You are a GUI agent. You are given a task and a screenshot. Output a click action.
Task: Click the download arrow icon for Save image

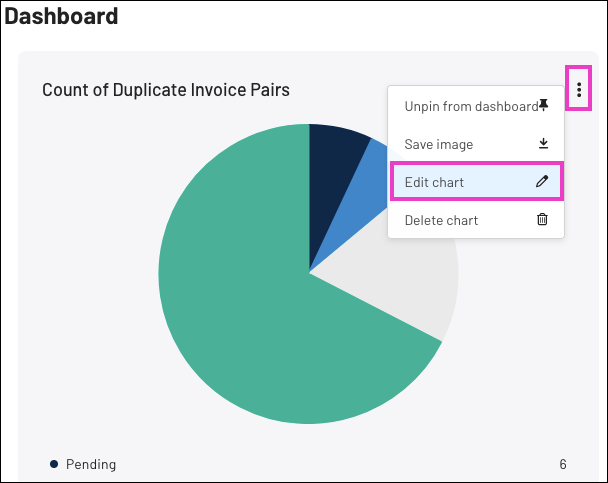(x=543, y=143)
